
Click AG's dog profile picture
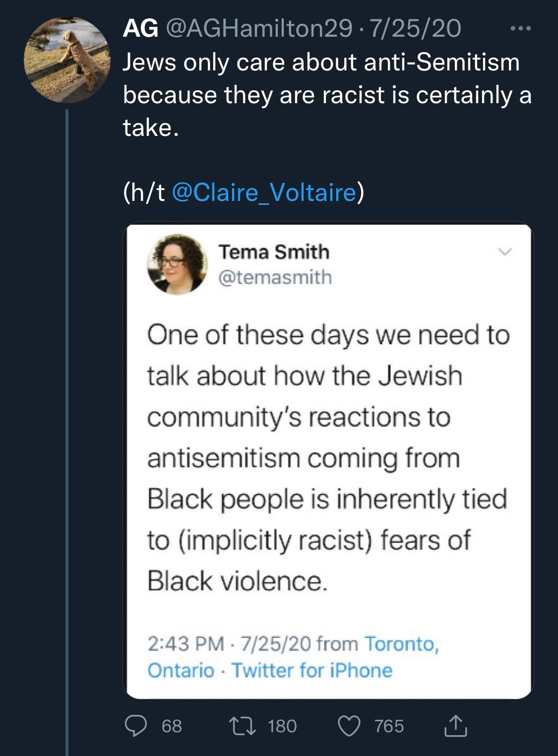pyautogui.click(x=67, y=60)
